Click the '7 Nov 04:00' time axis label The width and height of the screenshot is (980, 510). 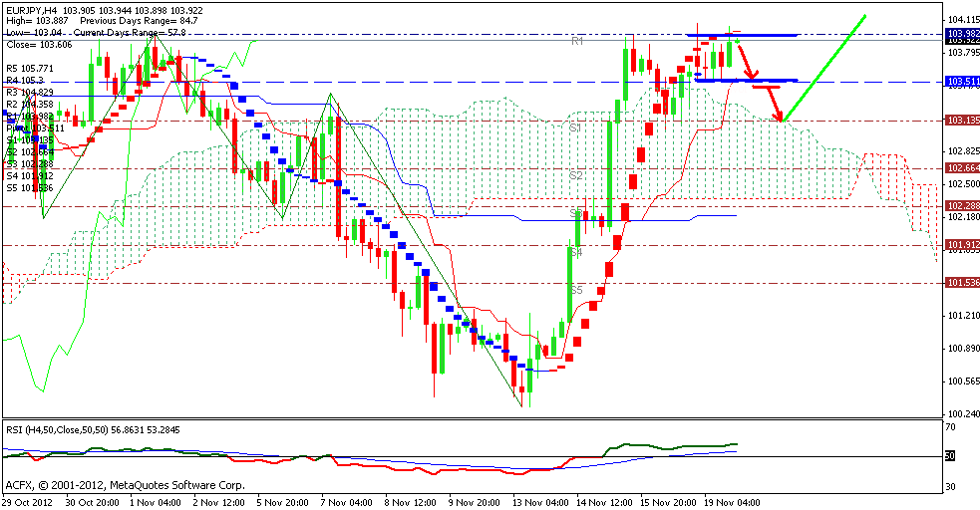348,502
